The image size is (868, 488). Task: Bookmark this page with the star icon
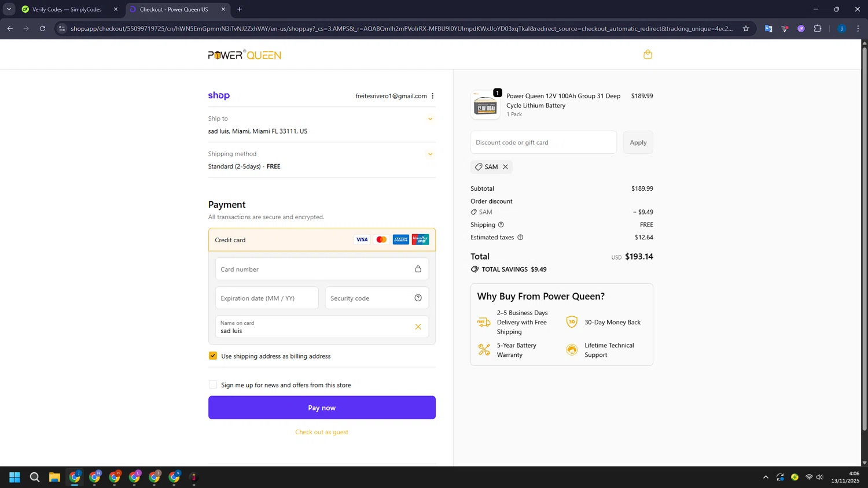(x=746, y=28)
